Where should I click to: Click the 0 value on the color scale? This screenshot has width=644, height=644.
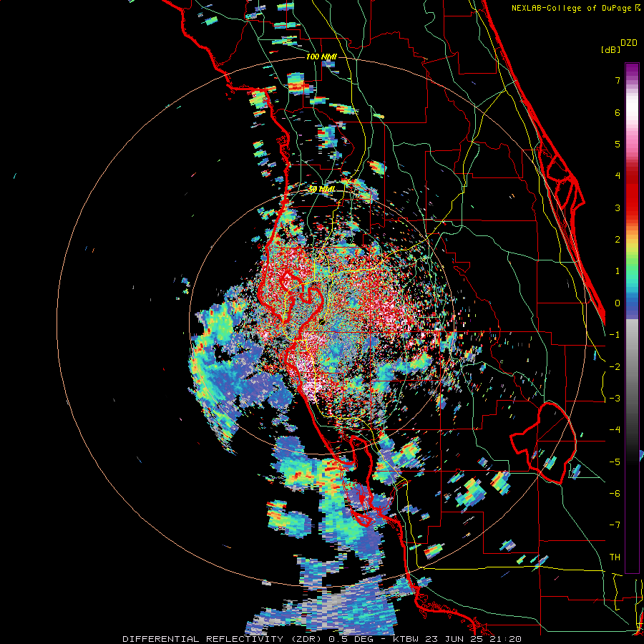618,303
